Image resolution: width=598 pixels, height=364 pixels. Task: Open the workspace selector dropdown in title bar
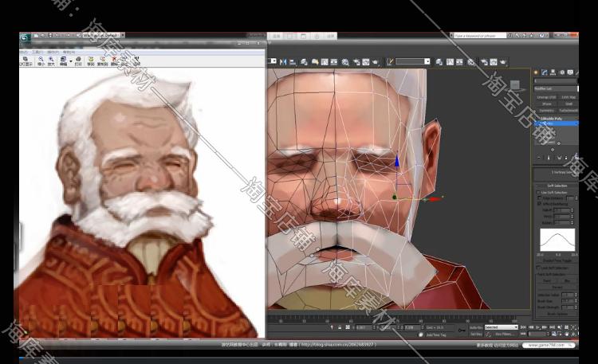point(103,35)
